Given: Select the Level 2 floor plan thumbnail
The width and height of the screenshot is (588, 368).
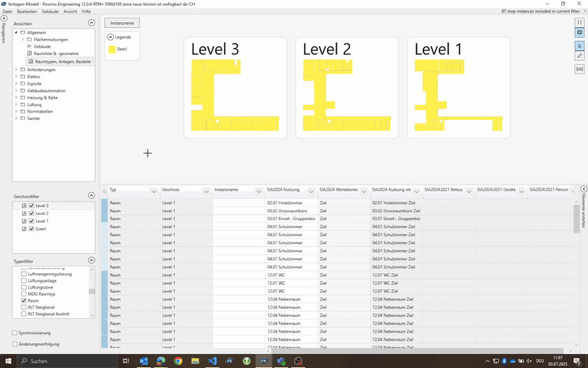Looking at the screenshot, I should [x=347, y=88].
